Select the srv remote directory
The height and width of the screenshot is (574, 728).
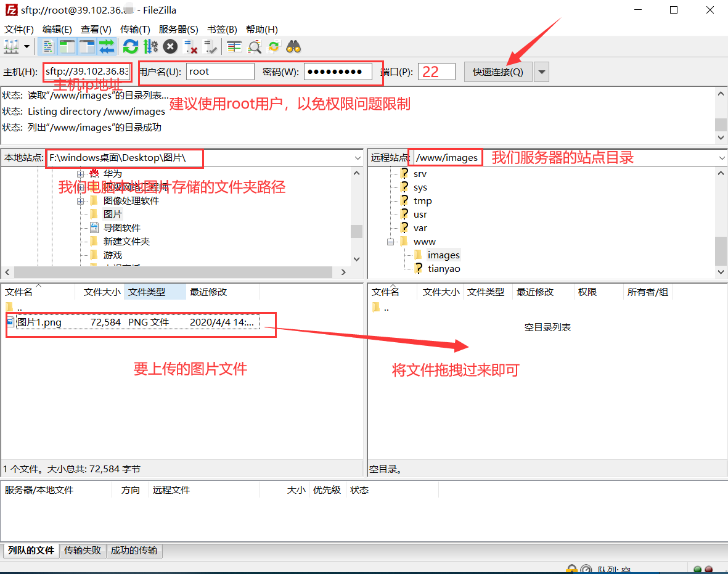420,174
